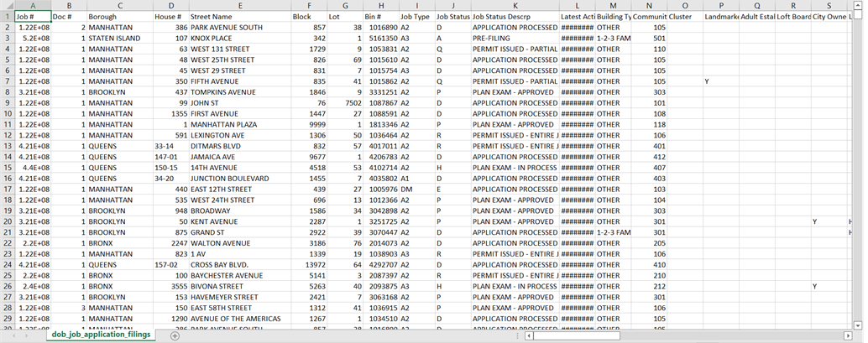The height and width of the screenshot is (343, 868).
Task: Select the 'CROSS BAY BLVD.' cell
Action: [240, 264]
